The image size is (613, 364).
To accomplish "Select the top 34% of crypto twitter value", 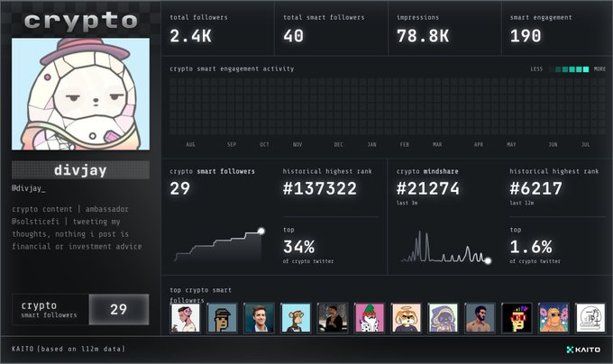I will (x=299, y=247).
